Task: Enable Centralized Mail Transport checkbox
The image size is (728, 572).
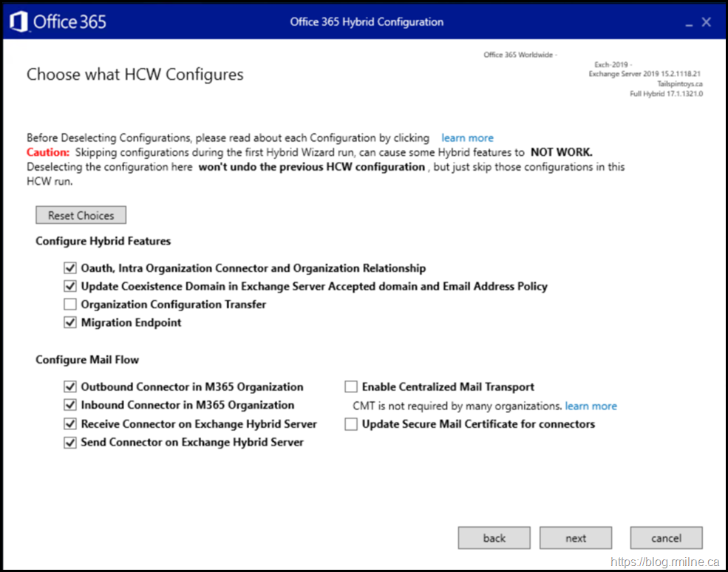Action: (351, 387)
